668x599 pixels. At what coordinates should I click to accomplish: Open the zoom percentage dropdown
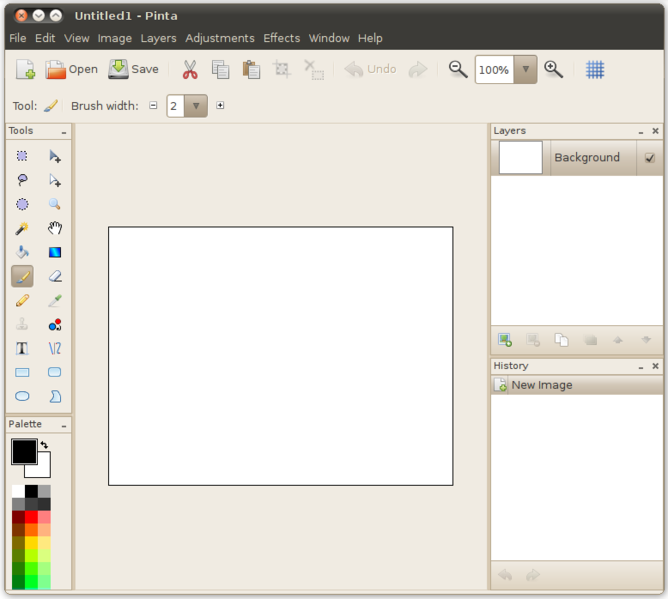(x=526, y=70)
